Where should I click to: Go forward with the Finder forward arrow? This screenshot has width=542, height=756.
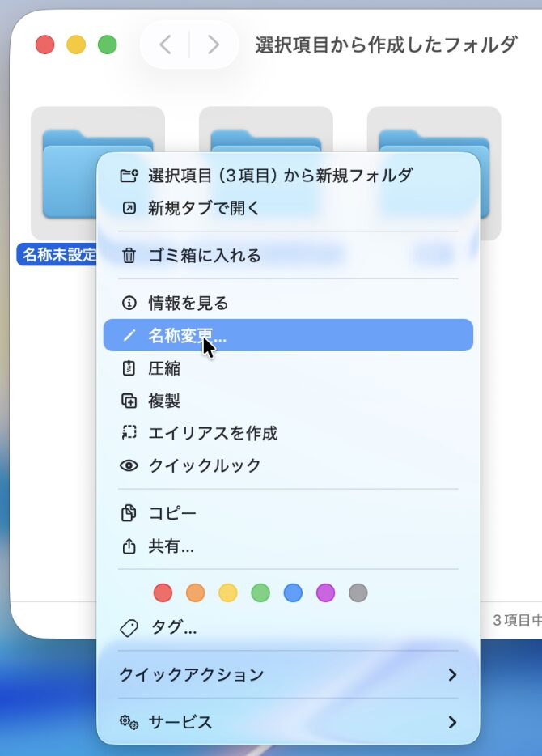[x=214, y=45]
